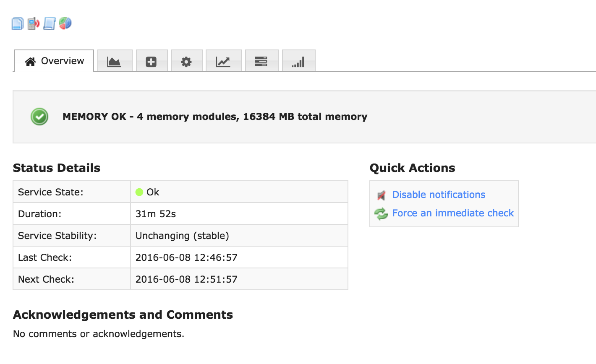This screenshot has height=364, width=596.
Task: Open the area chart tab
Action: point(114,62)
